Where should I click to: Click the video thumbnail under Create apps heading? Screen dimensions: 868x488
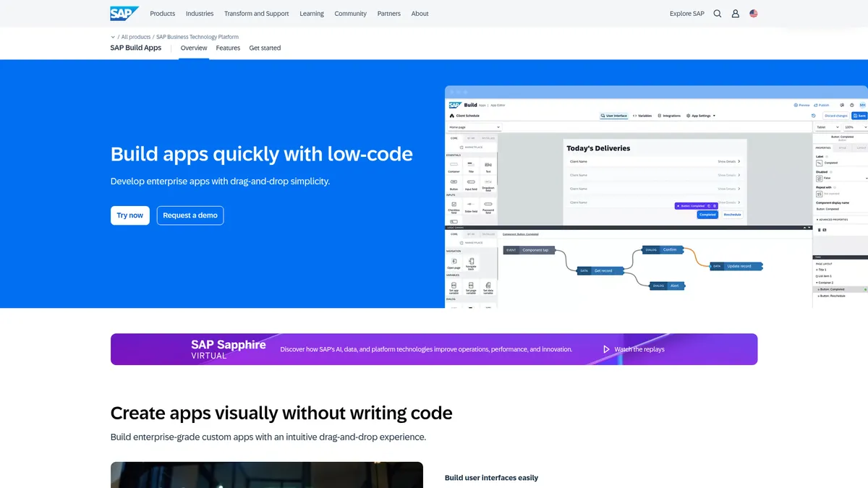[267, 475]
